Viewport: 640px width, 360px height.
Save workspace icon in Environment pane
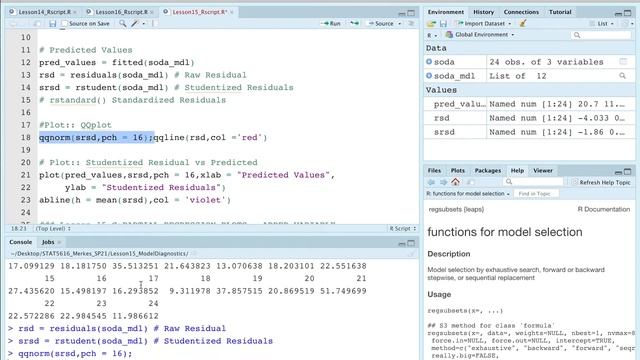point(443,24)
